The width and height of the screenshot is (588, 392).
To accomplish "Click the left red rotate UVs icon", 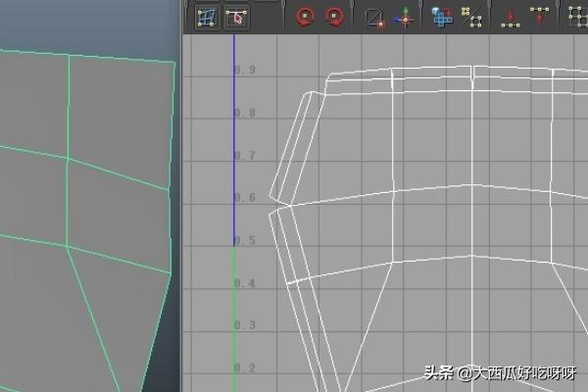I will coord(305,17).
